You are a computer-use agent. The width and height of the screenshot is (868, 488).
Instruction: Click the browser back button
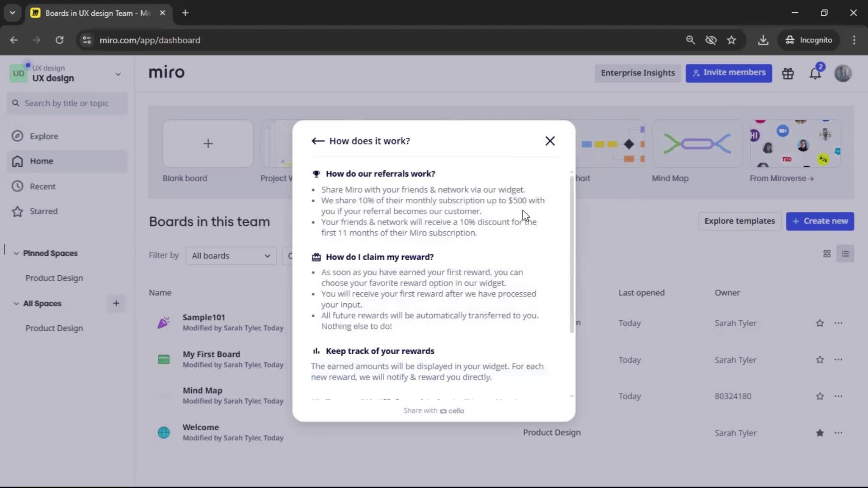14,40
